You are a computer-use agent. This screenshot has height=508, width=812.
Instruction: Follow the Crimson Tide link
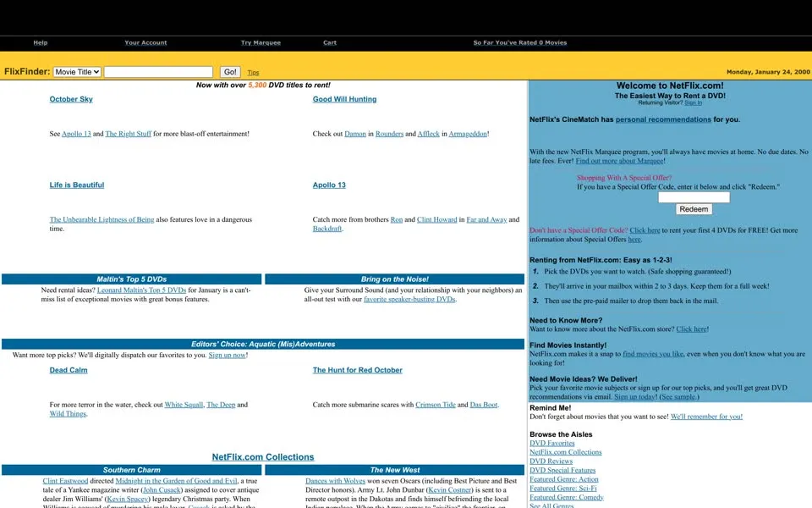[x=436, y=405]
